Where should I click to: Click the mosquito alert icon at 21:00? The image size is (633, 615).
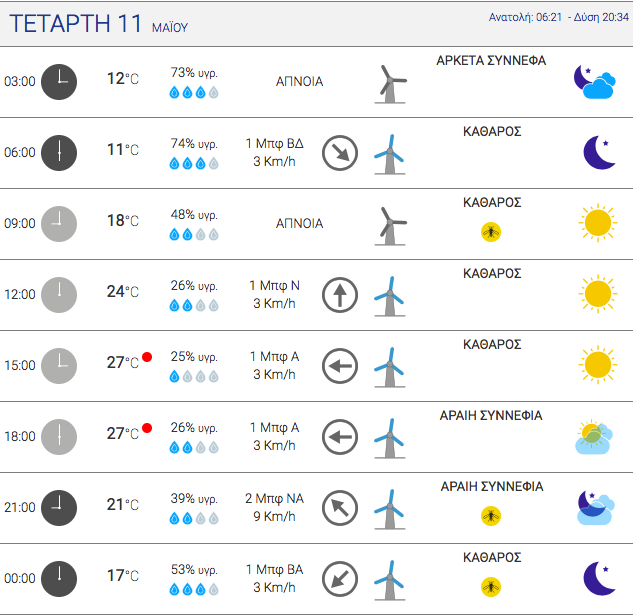(491, 516)
